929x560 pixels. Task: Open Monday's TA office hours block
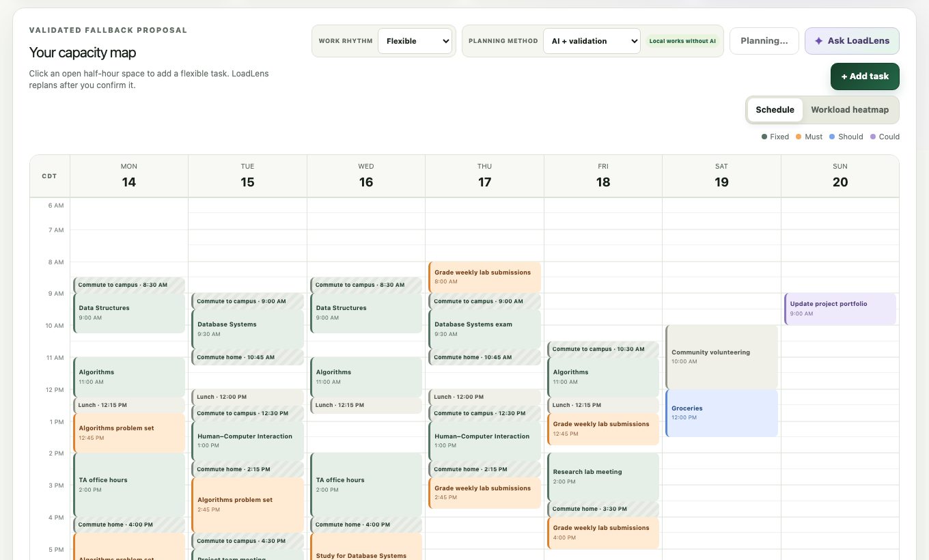pos(129,485)
